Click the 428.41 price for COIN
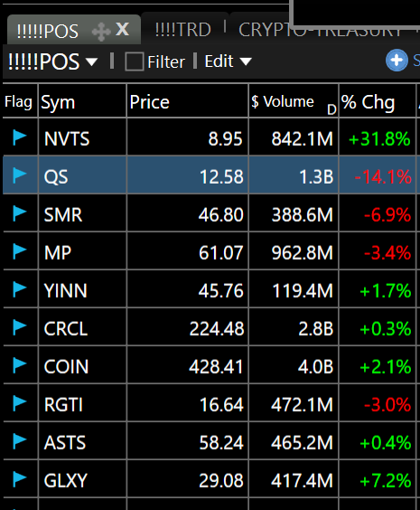Viewport: 420px width, 510px height. pyautogui.click(x=217, y=367)
